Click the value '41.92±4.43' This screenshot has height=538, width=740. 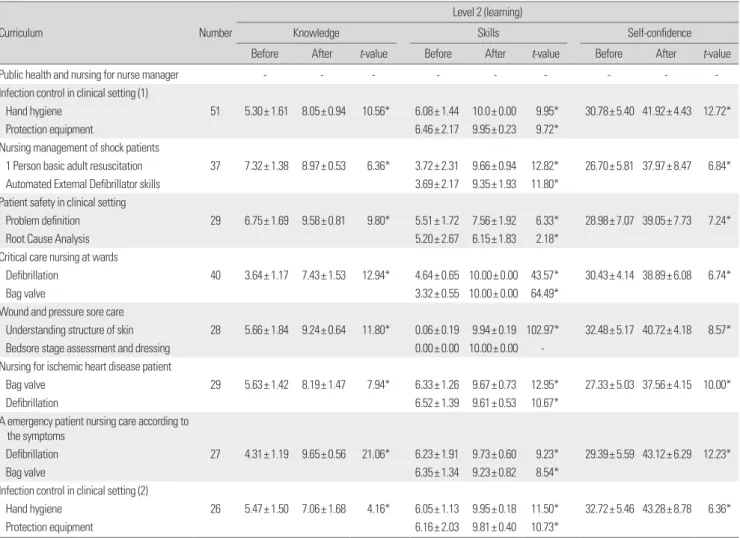tap(666, 111)
